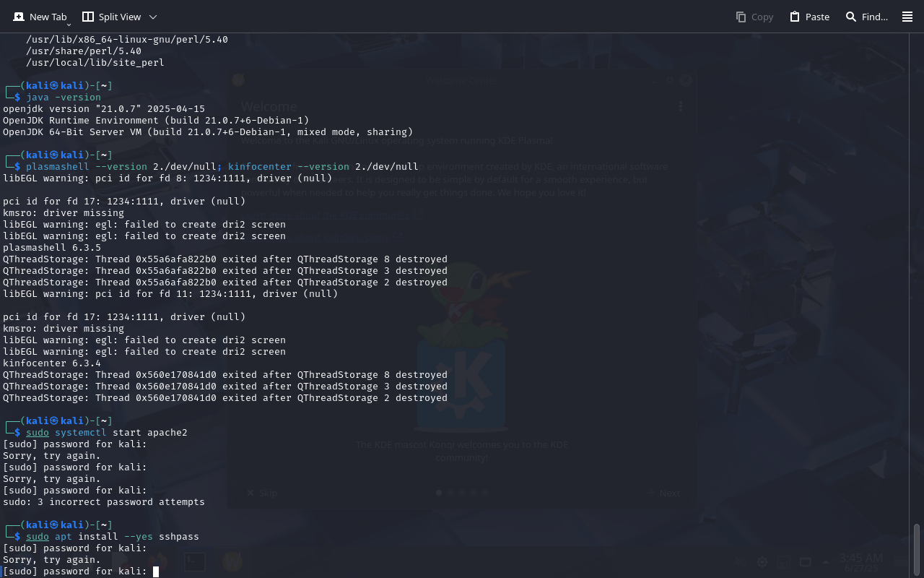Viewport: 924px width, 578px height.
Task: Click the New Tab plus icon
Action: pyautogui.click(x=19, y=17)
